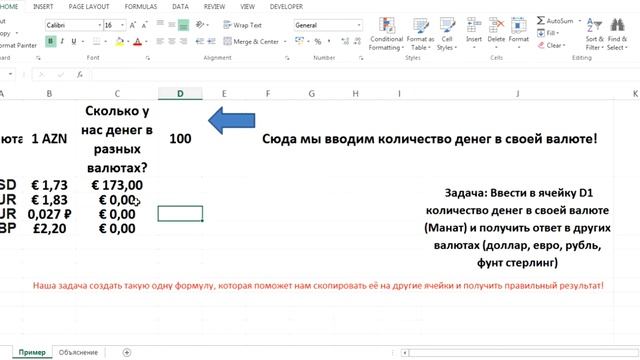
Task: Increase the indent
Action: (x=211, y=41)
